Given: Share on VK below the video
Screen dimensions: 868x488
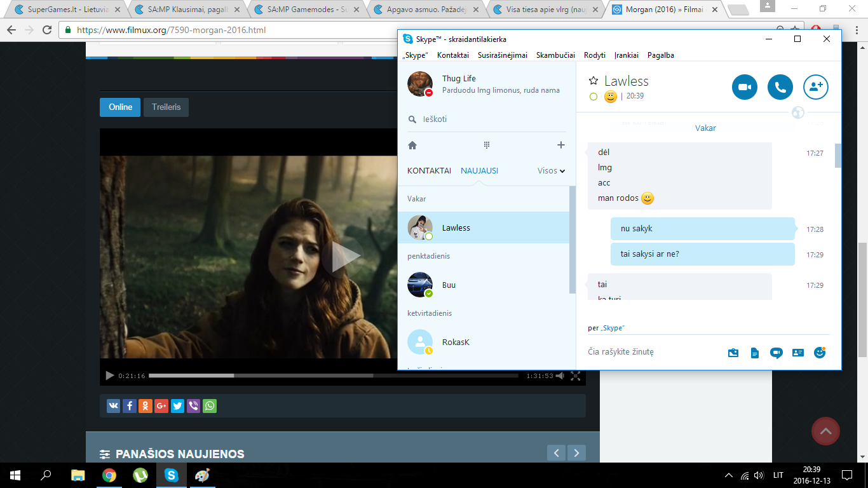Looking at the screenshot, I should [114, 405].
